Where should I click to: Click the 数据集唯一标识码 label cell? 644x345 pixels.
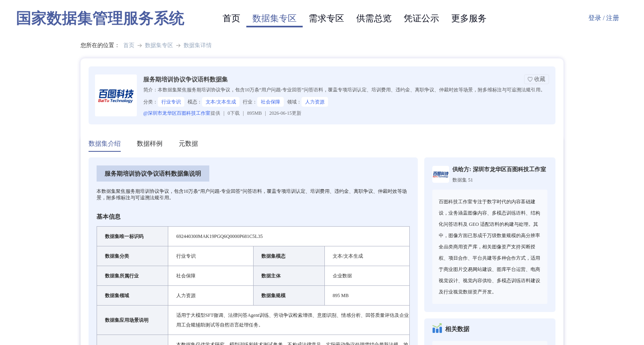[x=132, y=236]
